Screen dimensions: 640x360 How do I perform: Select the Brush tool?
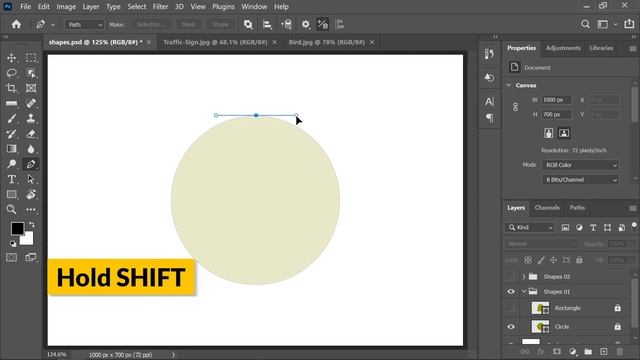11,118
